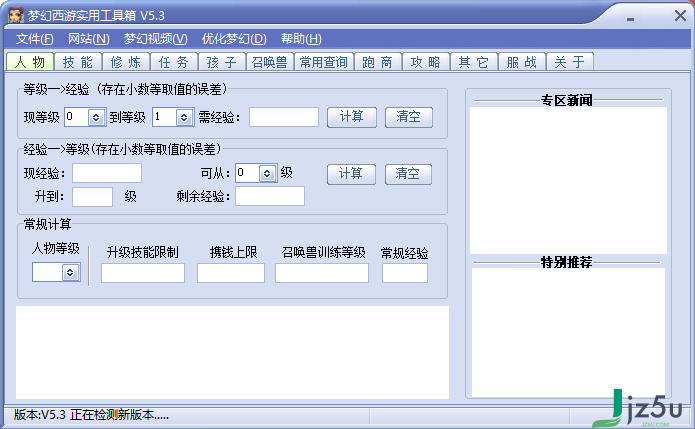Open the 常用查询 tab

coord(324,62)
